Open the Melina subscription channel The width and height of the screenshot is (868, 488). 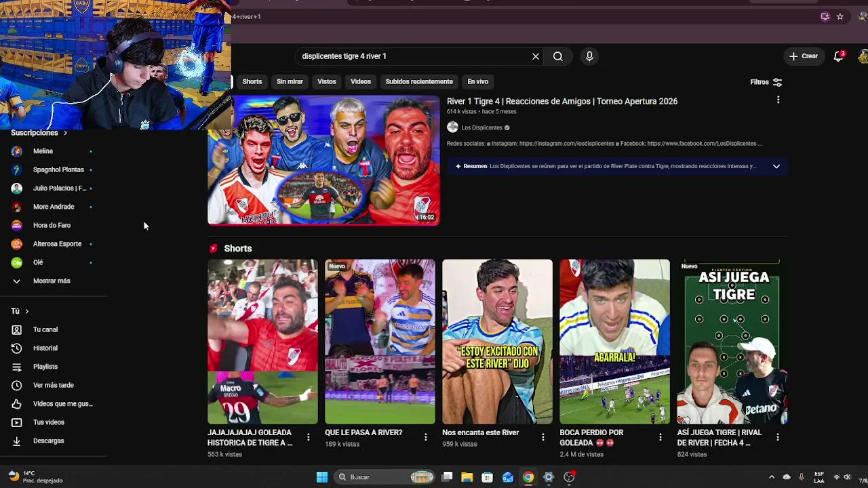(x=43, y=151)
